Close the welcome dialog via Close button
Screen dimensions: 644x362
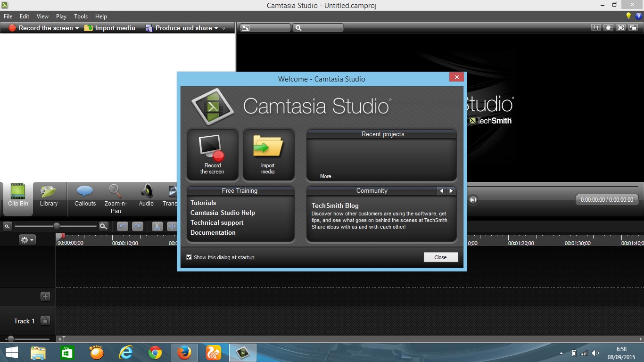tap(440, 257)
